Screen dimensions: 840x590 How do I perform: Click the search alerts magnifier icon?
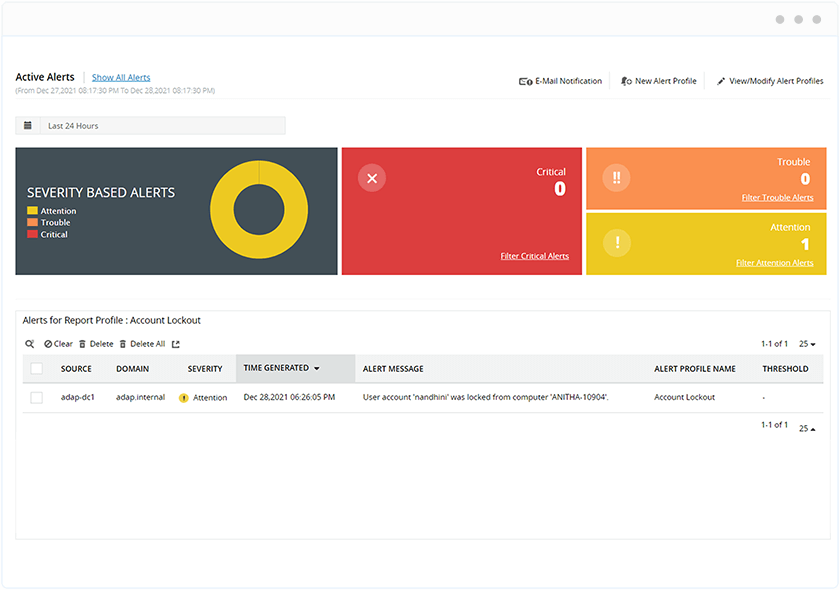(29, 344)
